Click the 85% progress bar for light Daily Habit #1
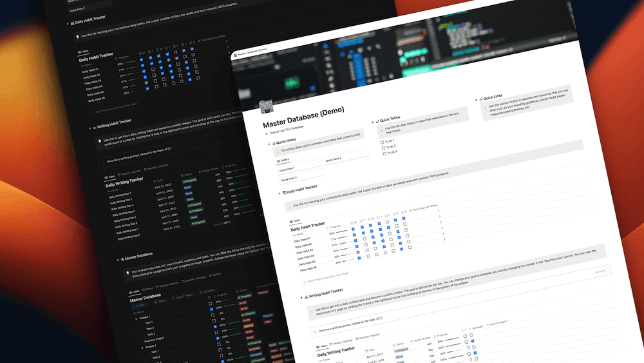Image resolution: width=644 pixels, height=363 pixels. coord(342,232)
